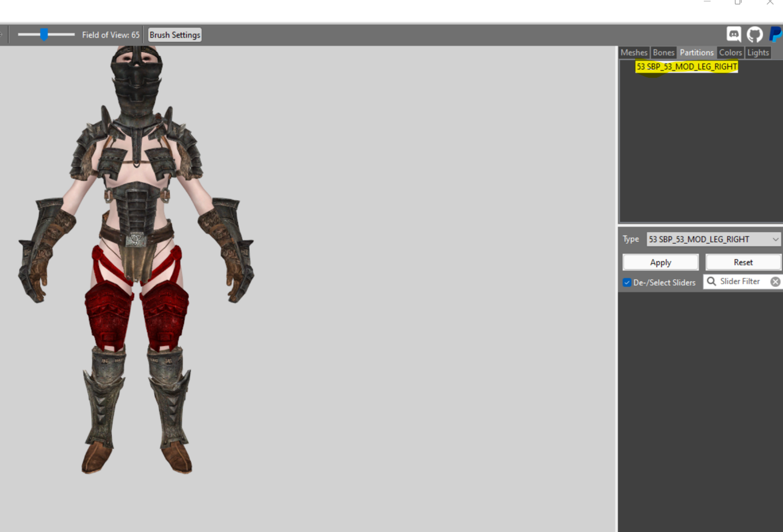
Task: Open the Colors tab
Action: [730, 53]
